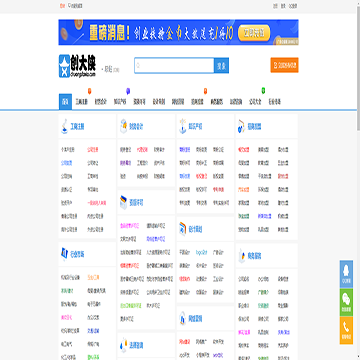Select the highlighted 首页 navigation tab
This screenshot has height=360, width=360.
[65, 102]
